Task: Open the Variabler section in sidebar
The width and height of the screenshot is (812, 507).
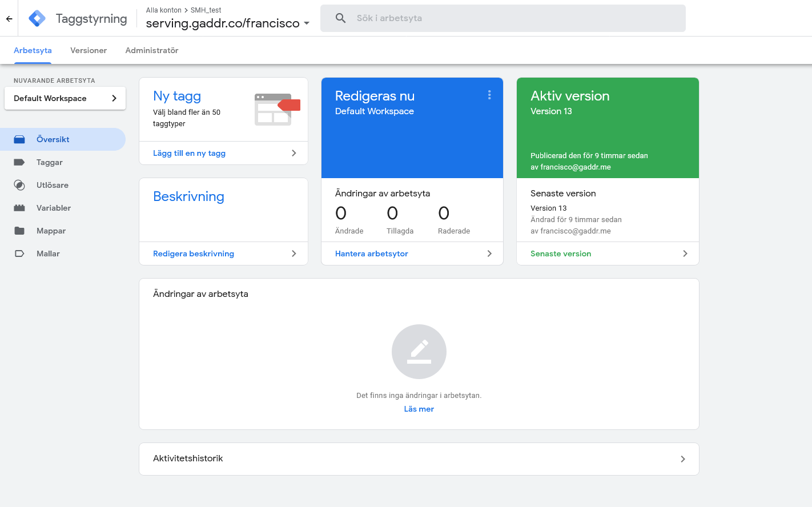Action: [53, 208]
